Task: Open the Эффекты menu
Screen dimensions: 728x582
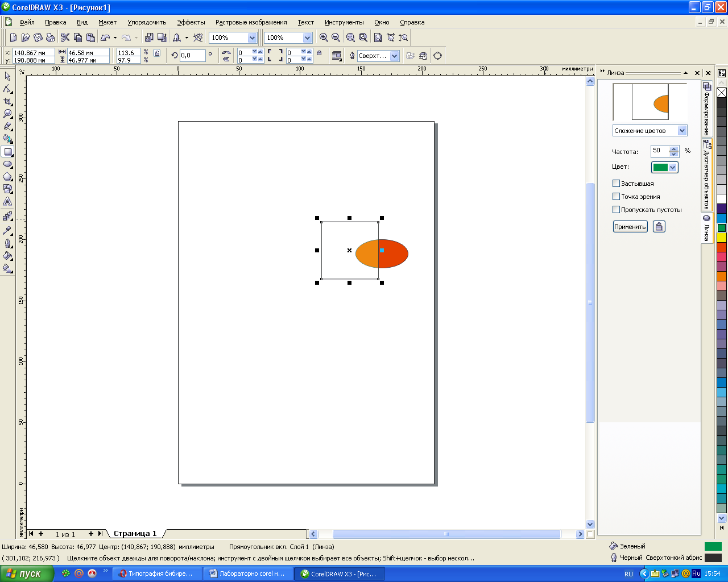Action: tap(191, 22)
